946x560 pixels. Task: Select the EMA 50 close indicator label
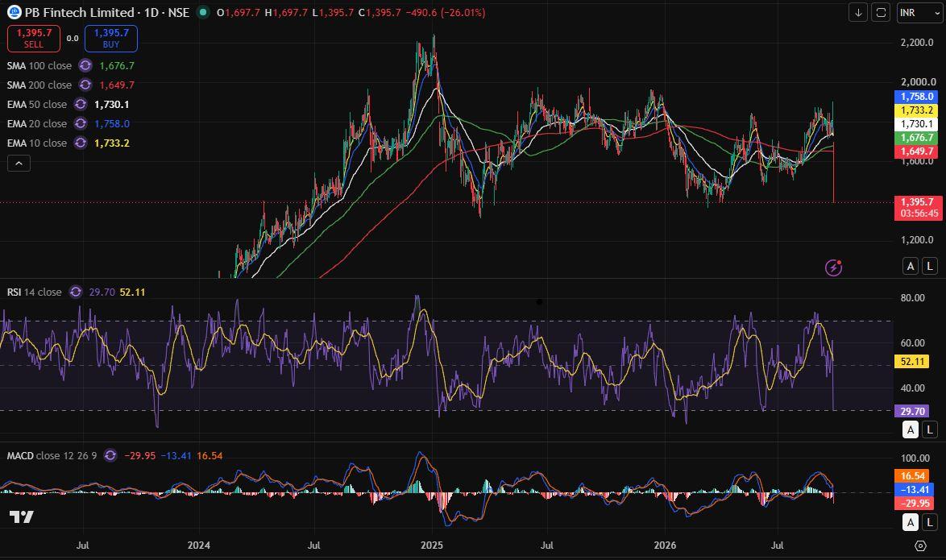click(37, 105)
